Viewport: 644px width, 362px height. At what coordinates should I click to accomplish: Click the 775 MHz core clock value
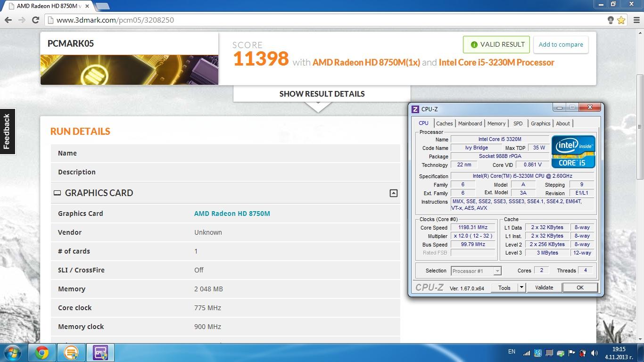tap(207, 308)
